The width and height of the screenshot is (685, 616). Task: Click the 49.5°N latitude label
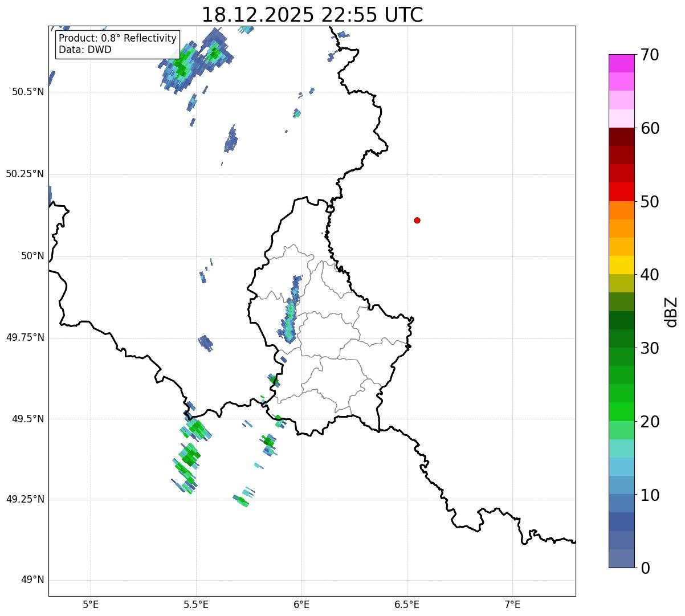pos(28,419)
